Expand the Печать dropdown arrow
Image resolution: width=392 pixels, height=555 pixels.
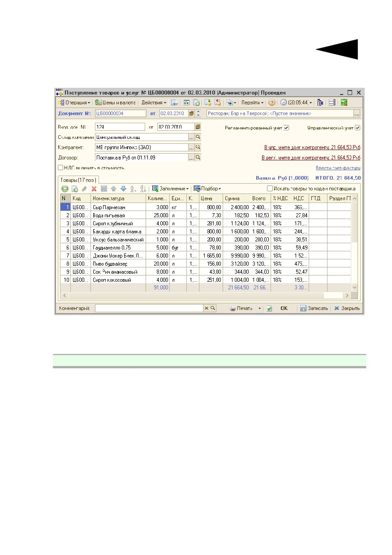click(259, 308)
